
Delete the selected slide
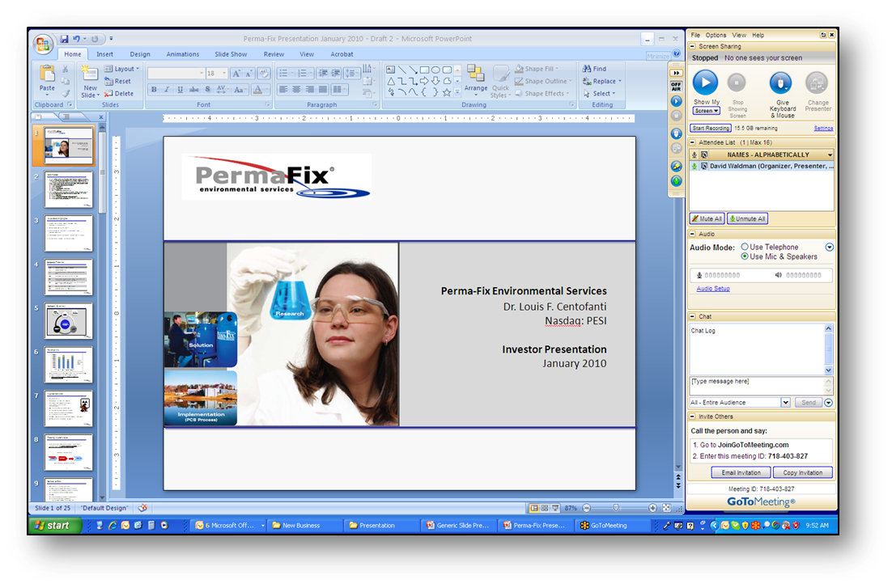119,94
